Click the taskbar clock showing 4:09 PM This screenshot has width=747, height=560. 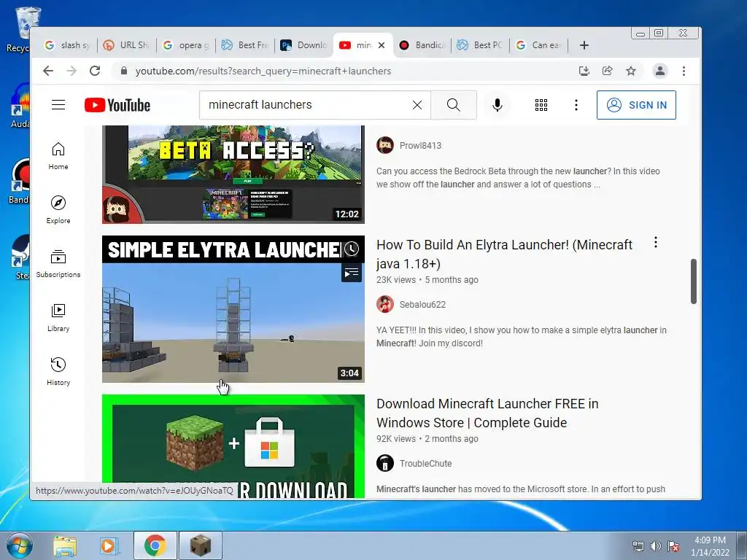click(x=710, y=546)
